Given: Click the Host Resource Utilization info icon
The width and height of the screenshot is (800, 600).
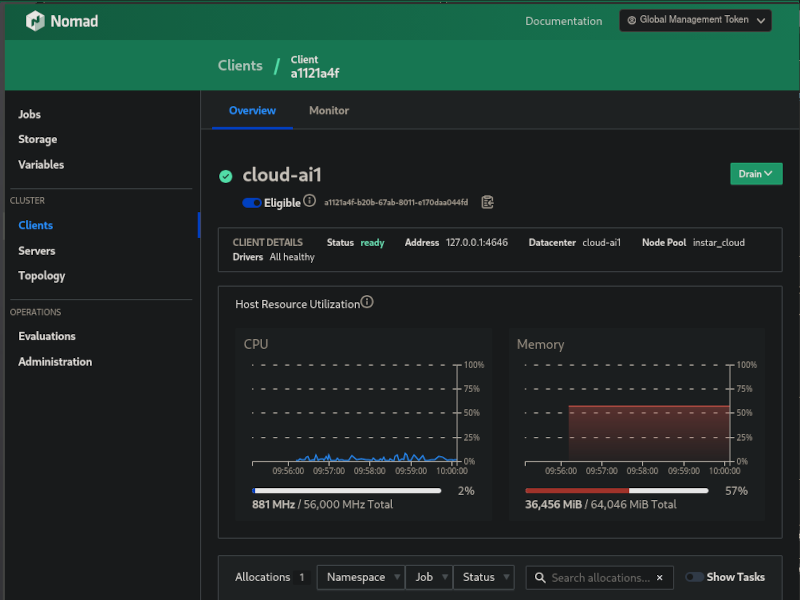Looking at the screenshot, I should [367, 302].
